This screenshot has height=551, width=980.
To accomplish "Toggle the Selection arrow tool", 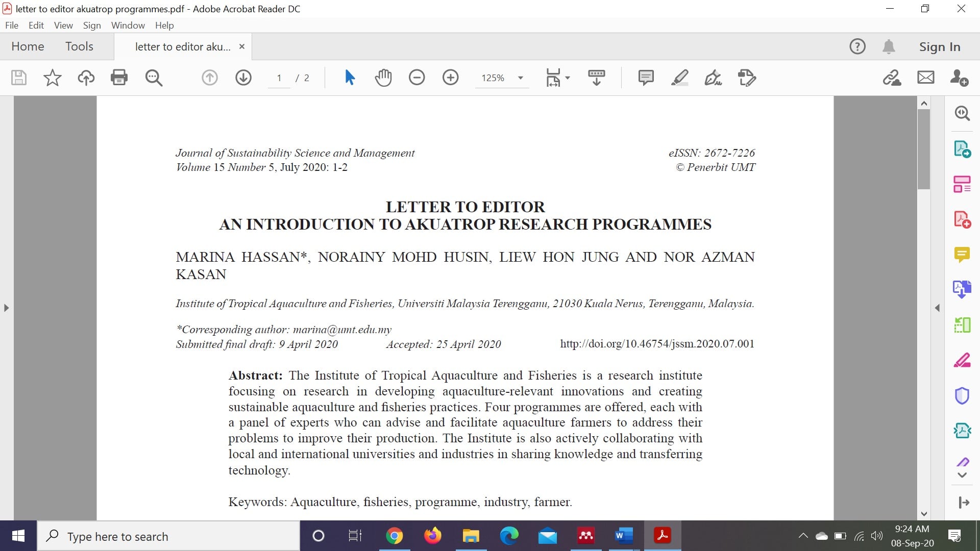I will (350, 78).
